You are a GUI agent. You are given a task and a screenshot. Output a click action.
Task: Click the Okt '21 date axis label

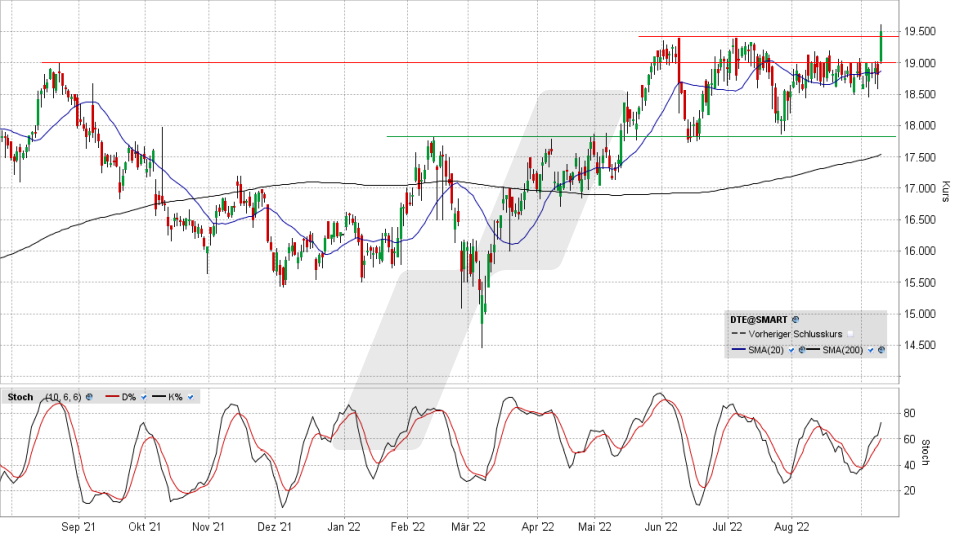pyautogui.click(x=145, y=527)
